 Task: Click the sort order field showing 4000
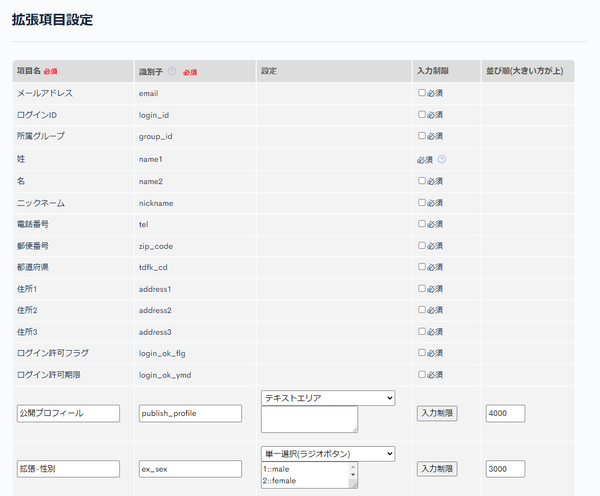click(x=505, y=413)
